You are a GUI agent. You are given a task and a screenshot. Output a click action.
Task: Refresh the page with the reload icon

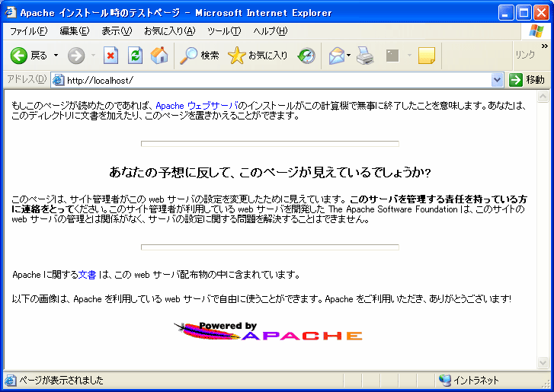(135, 56)
